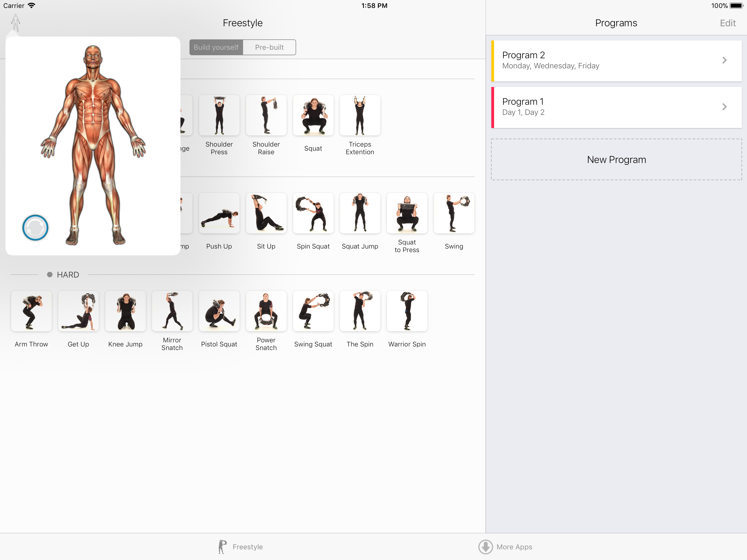Click Program 1's pink color bar
Screen dimensions: 747x560
(x=493, y=107)
